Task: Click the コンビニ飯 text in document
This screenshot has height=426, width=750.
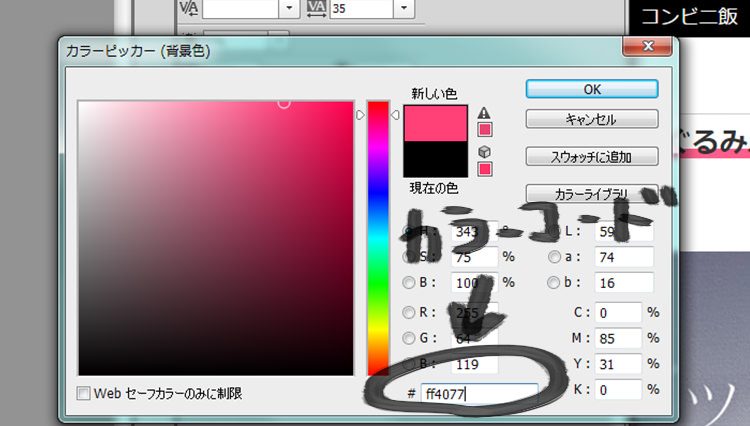Action: (x=689, y=16)
